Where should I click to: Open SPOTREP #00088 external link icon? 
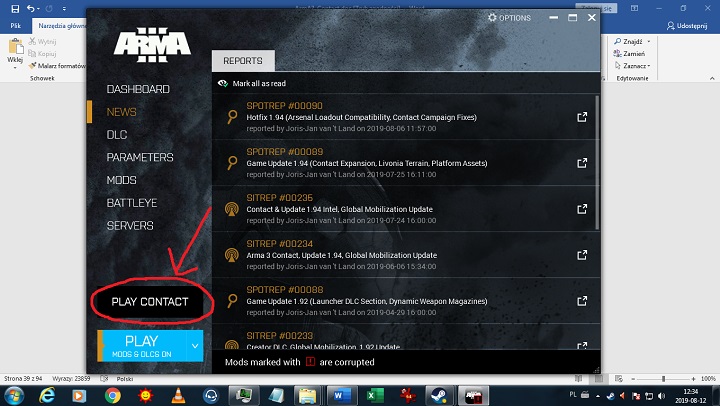coord(582,301)
